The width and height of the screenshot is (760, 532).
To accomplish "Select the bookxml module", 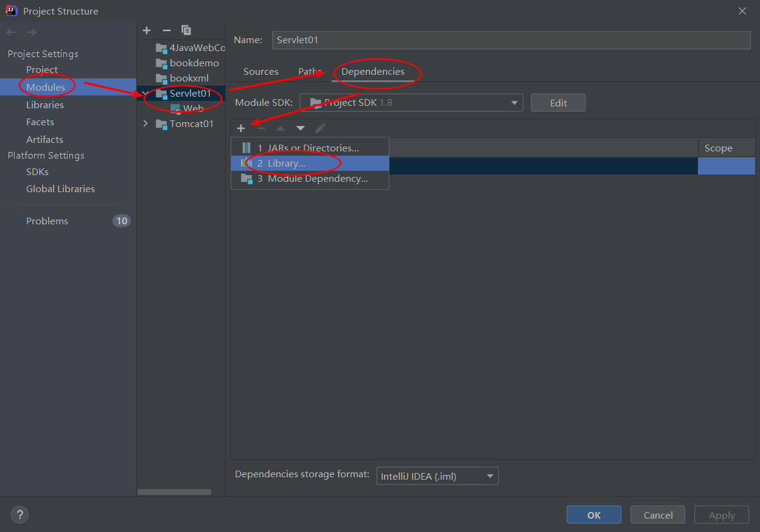I will 189,78.
